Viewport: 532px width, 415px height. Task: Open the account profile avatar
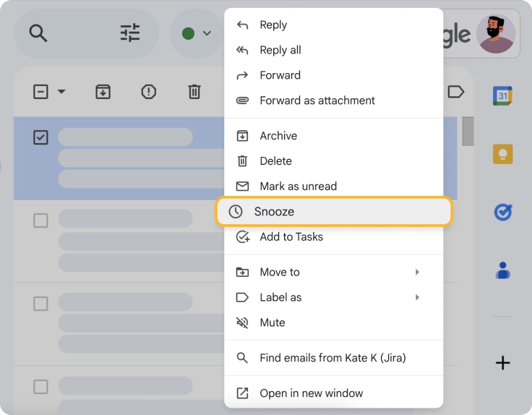tap(496, 33)
